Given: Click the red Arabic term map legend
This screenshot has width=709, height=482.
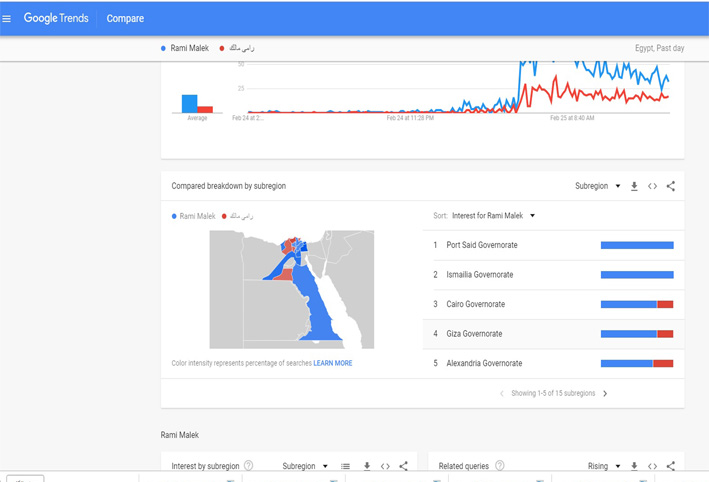Looking at the screenshot, I should click(x=238, y=216).
